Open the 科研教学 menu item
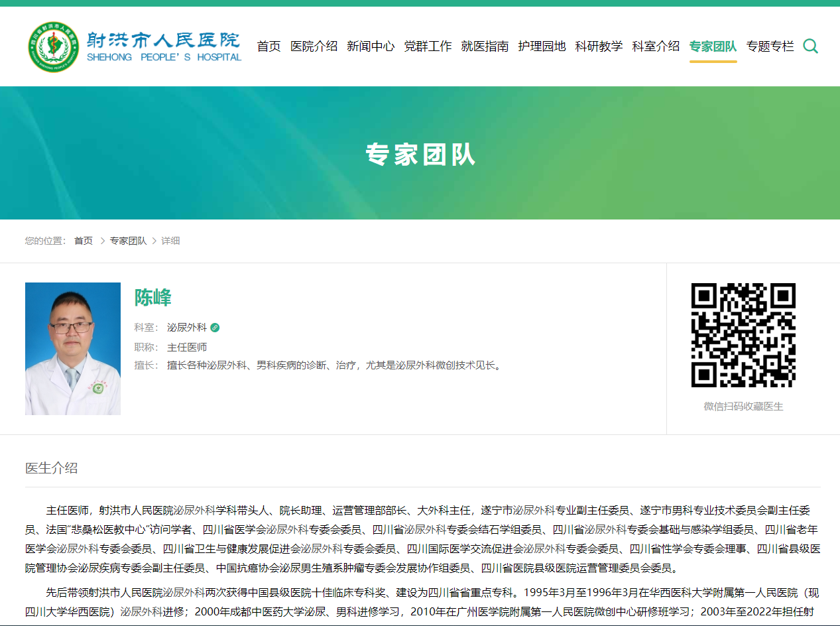 pos(599,46)
